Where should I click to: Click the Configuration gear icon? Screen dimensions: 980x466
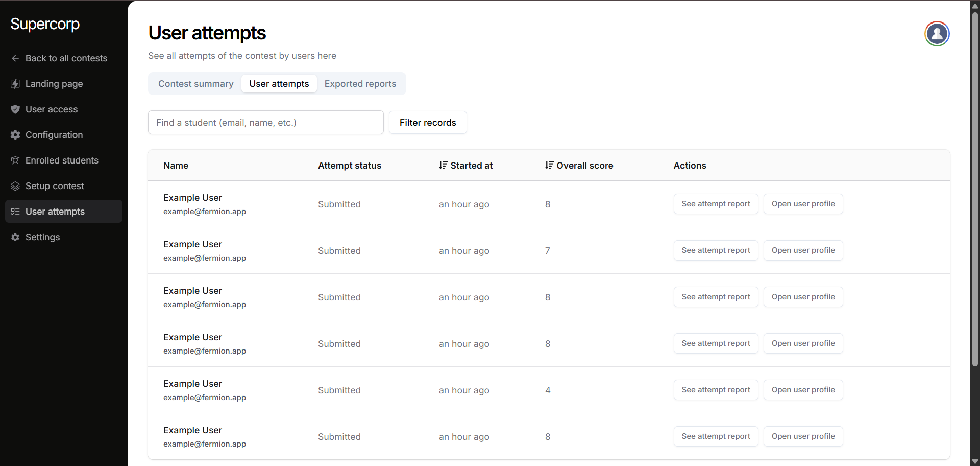point(15,135)
